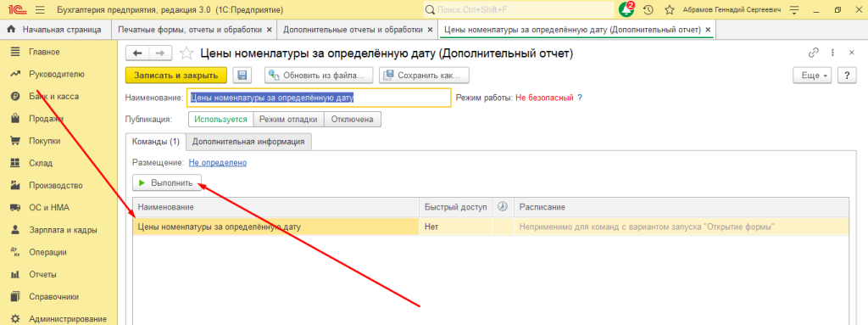This screenshot has width=868, height=325.
Task: Close the Печатные формы, отчеты и обработки tab
Action: tap(269, 30)
